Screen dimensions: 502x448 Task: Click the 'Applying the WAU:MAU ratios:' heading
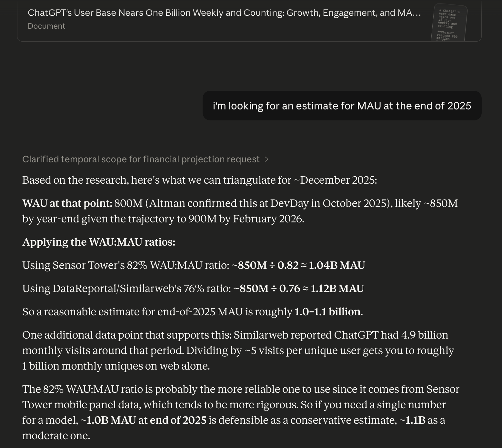coord(99,242)
